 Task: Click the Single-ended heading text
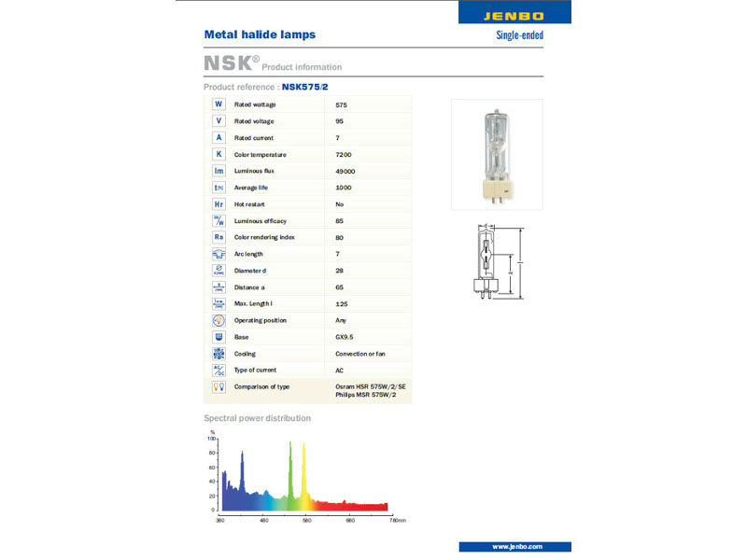[520, 35]
